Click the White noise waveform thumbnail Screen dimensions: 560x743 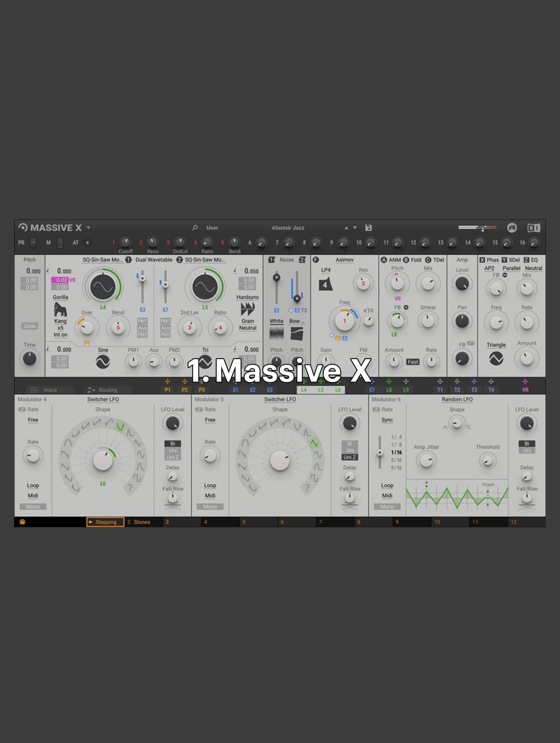click(x=276, y=333)
